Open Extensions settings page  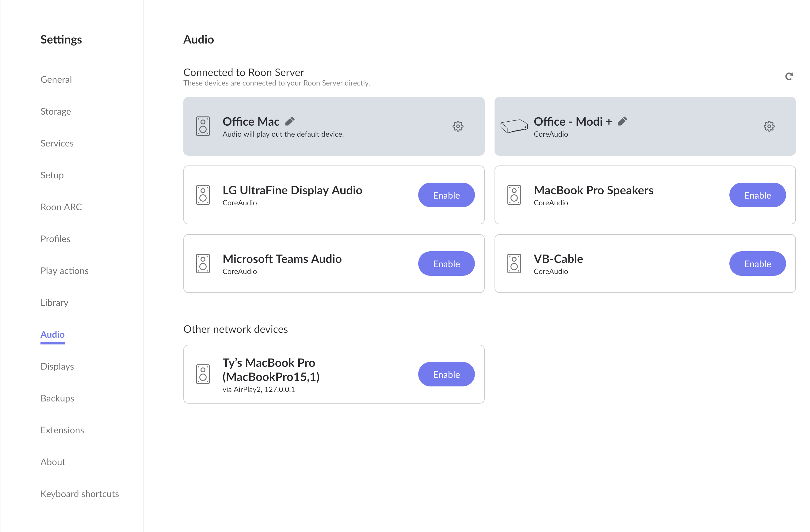[x=62, y=430]
